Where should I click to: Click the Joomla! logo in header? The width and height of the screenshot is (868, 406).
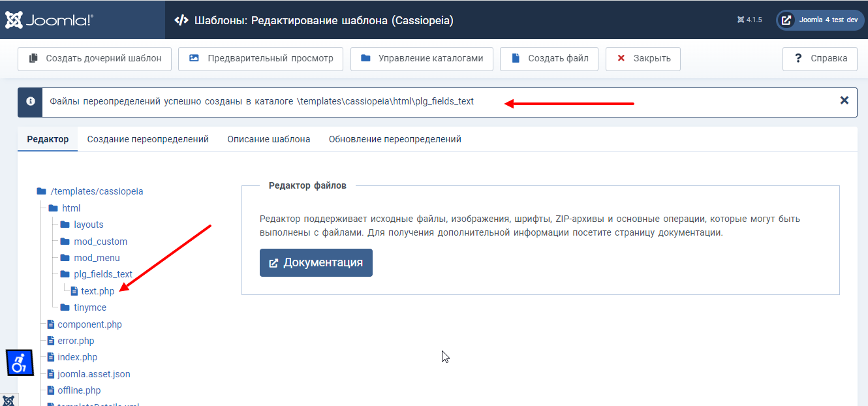tap(49, 20)
